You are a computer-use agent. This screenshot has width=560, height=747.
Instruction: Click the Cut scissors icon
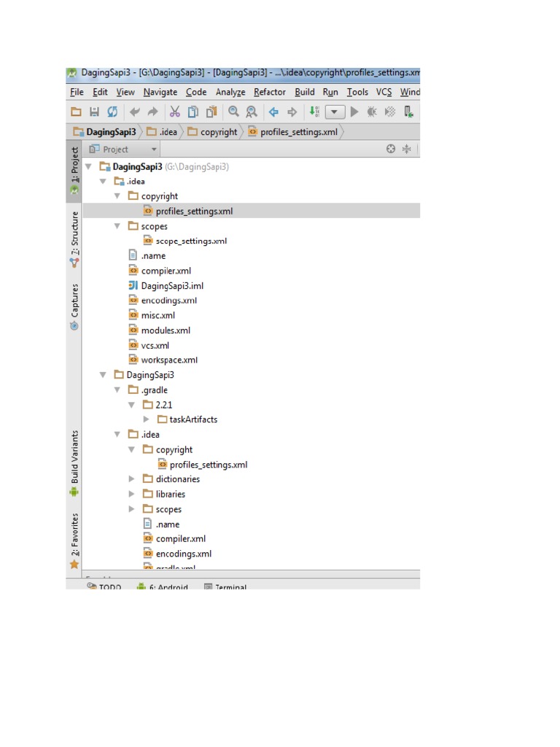[x=174, y=112]
